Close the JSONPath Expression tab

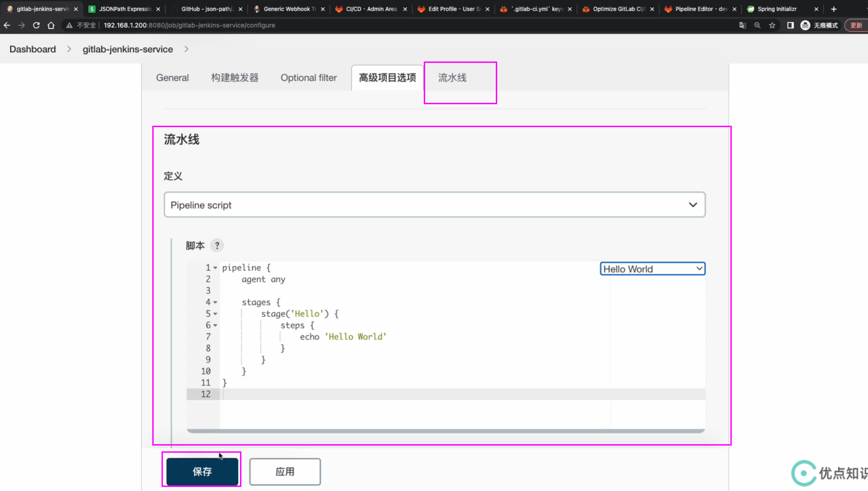[158, 9]
